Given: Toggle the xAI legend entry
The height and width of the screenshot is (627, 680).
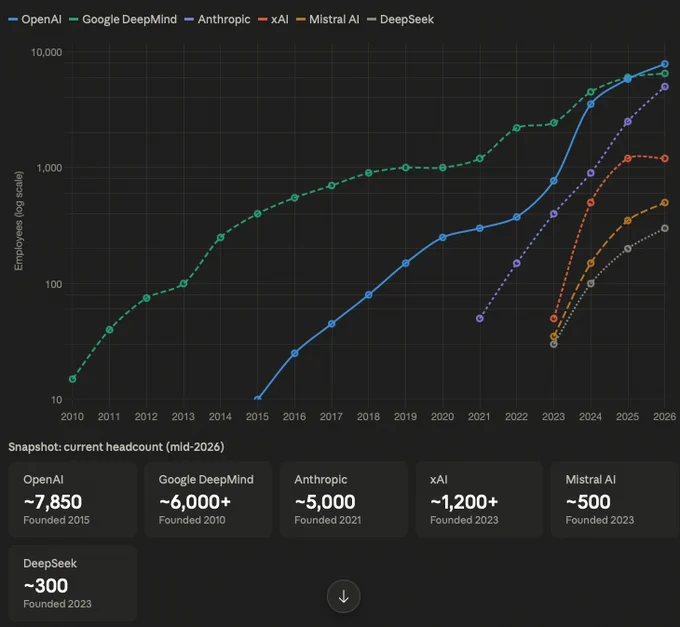Looking at the screenshot, I should (x=273, y=20).
